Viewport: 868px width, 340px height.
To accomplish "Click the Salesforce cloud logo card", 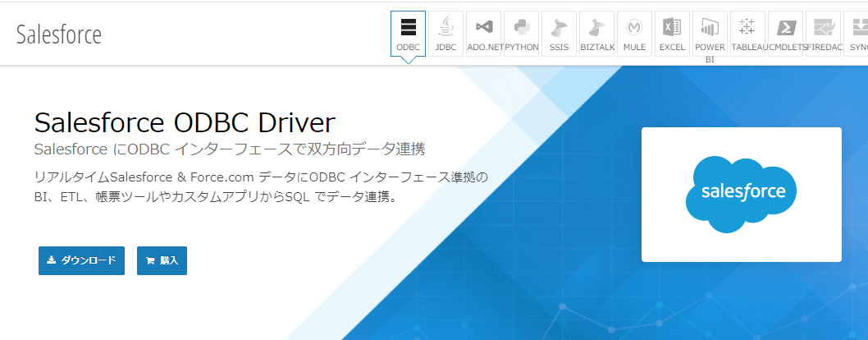I will [x=741, y=195].
